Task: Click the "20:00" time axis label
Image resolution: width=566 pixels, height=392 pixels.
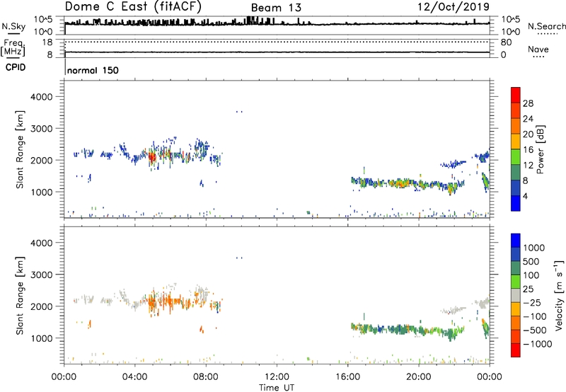Action: point(418,377)
